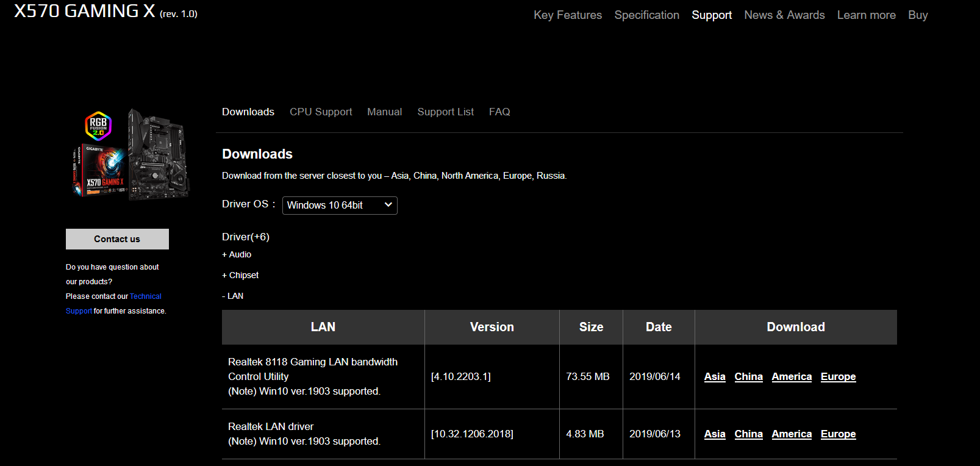Screen dimensions: 980x466
Task: Open the Manual tab
Action: tap(384, 112)
